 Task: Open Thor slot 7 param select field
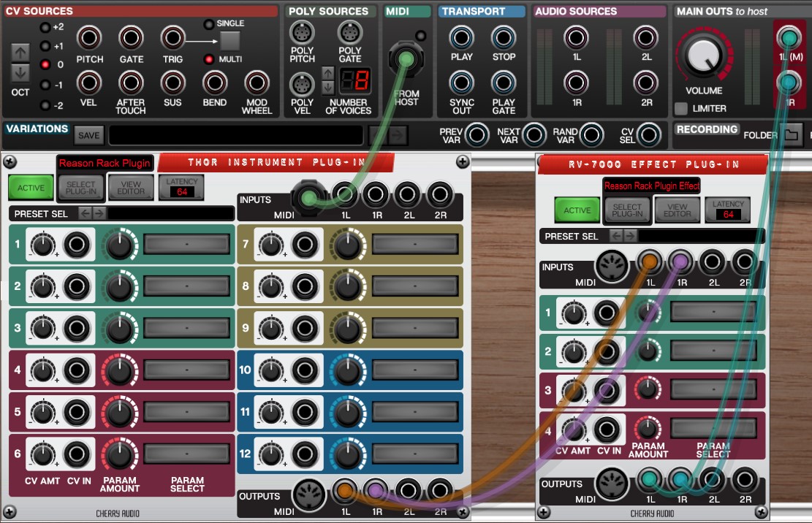click(415, 244)
